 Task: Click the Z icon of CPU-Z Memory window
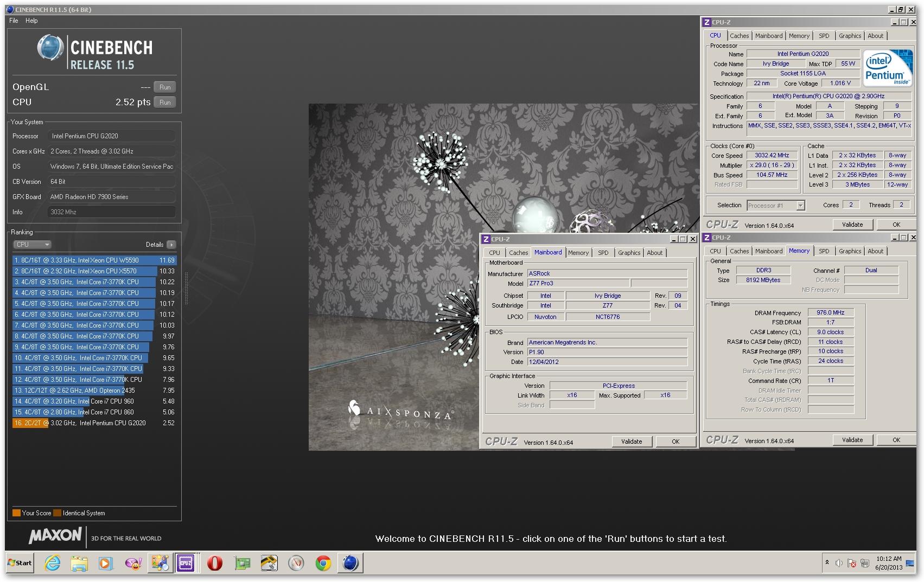click(x=706, y=238)
